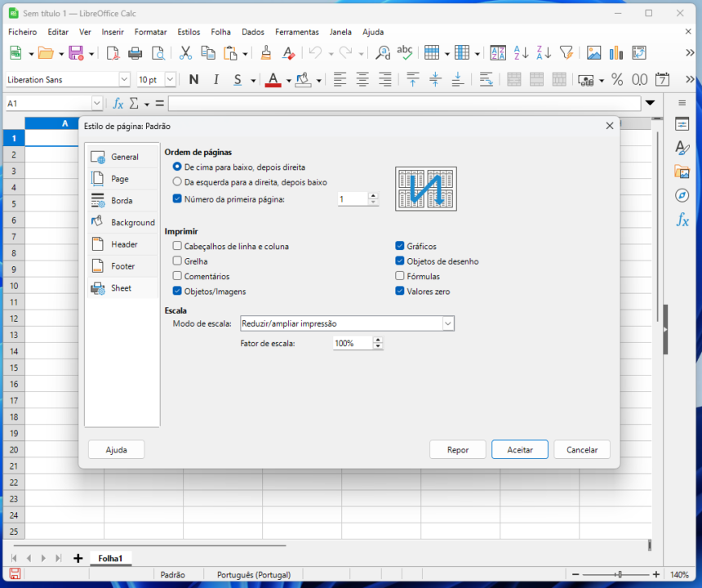Screen dimensions: 702x588
Task: Expand the formula bar with the arrow
Action: [x=650, y=104]
